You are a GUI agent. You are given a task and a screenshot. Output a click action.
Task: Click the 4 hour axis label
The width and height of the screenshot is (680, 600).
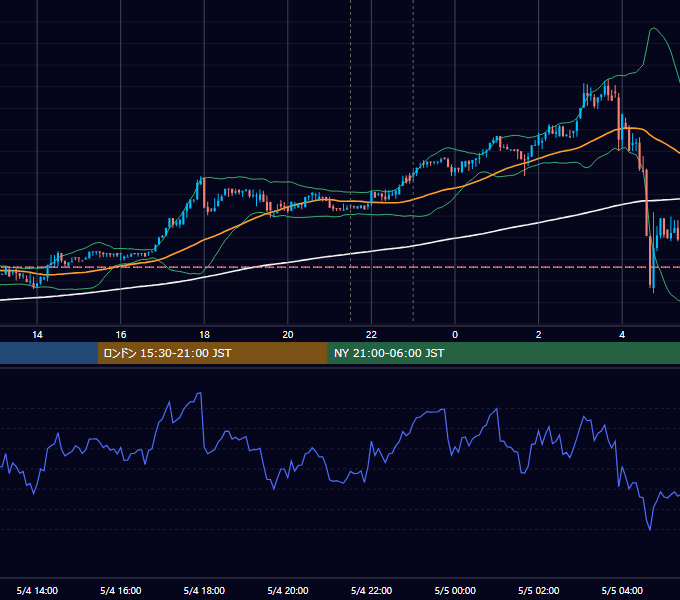622,335
